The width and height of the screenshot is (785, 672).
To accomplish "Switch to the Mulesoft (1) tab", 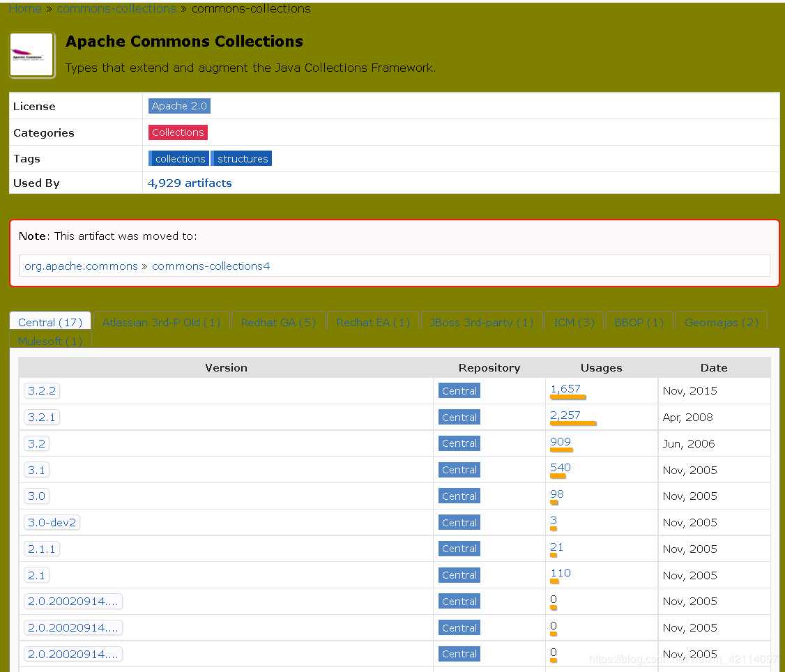I will (50, 340).
